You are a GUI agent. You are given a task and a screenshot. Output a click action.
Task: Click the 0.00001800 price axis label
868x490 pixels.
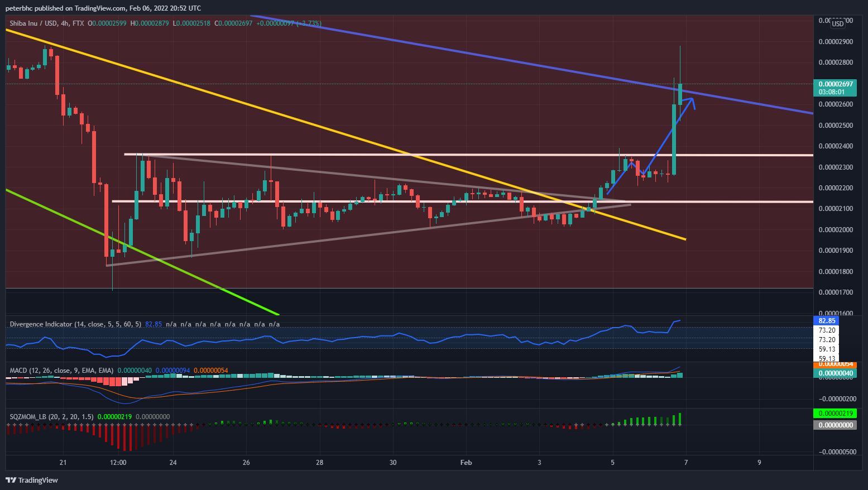(836, 272)
